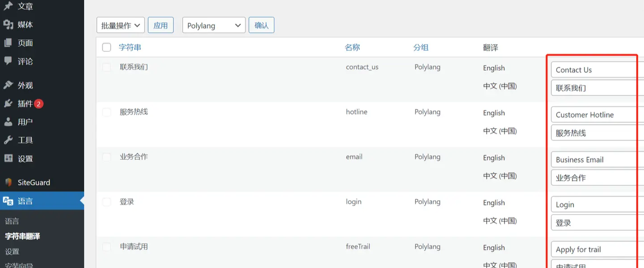This screenshot has height=268, width=644.
Task: Click the Customer Hotline translation field
Action: (594, 115)
